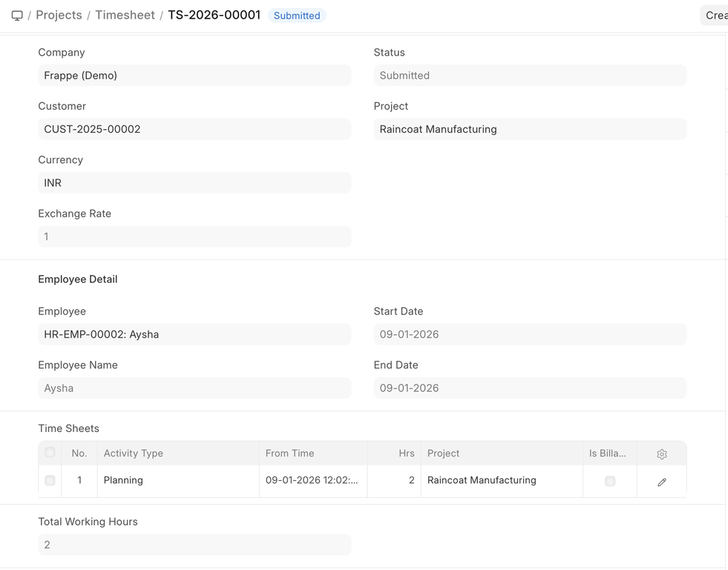
Task: Click the Employee field HR-EMP-00002: Aysha
Action: point(194,335)
